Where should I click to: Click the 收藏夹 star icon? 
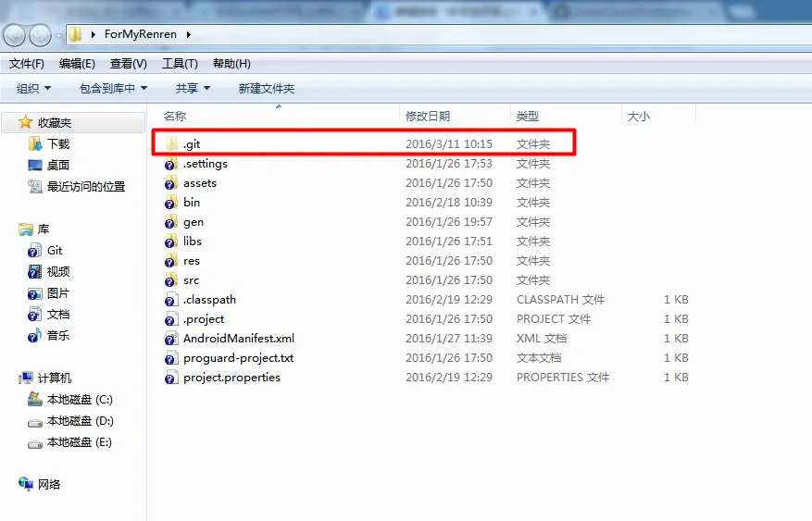pyautogui.click(x=25, y=122)
